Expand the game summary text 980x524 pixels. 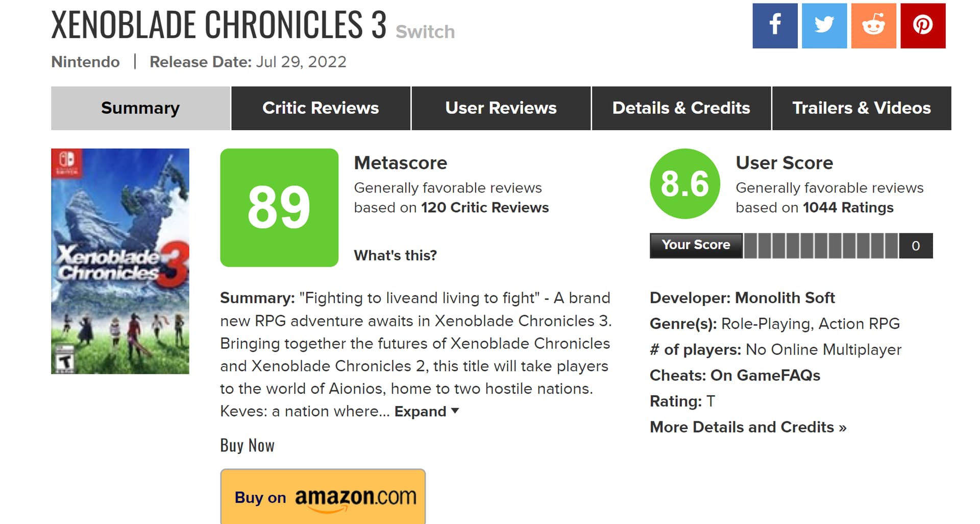point(427,411)
